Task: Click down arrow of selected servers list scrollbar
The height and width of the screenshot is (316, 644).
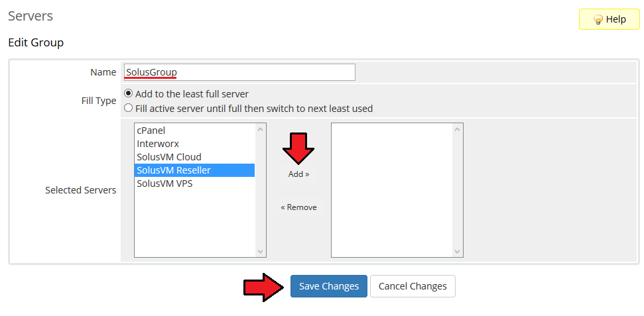Action: pyautogui.click(x=458, y=251)
